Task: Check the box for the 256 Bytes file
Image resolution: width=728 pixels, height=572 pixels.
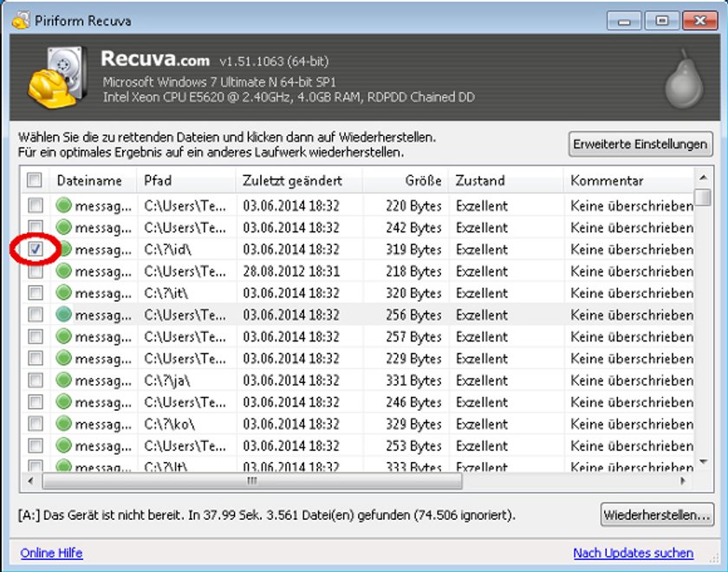Action: 36,315
